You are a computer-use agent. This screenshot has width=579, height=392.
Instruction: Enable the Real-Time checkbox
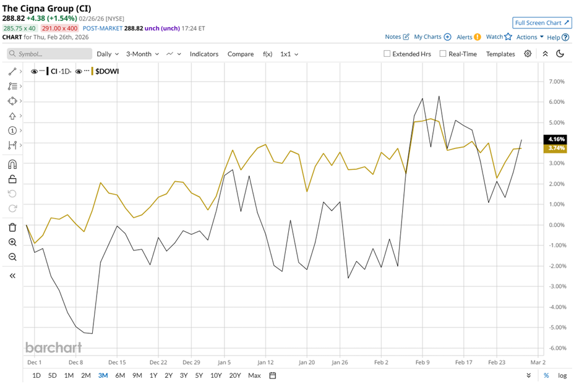[x=442, y=54]
